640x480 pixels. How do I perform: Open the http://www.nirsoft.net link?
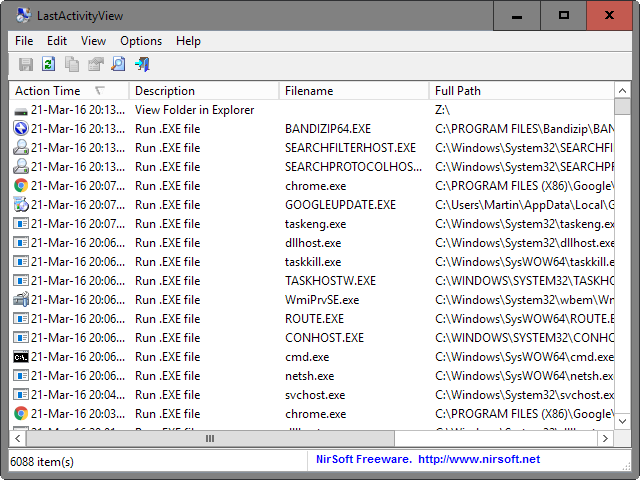pos(479,459)
